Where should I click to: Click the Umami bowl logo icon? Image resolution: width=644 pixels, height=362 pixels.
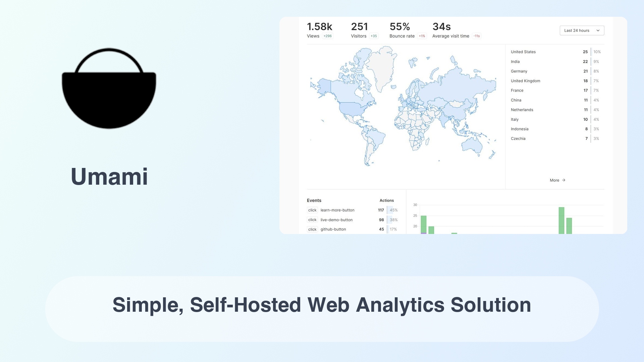click(x=109, y=88)
